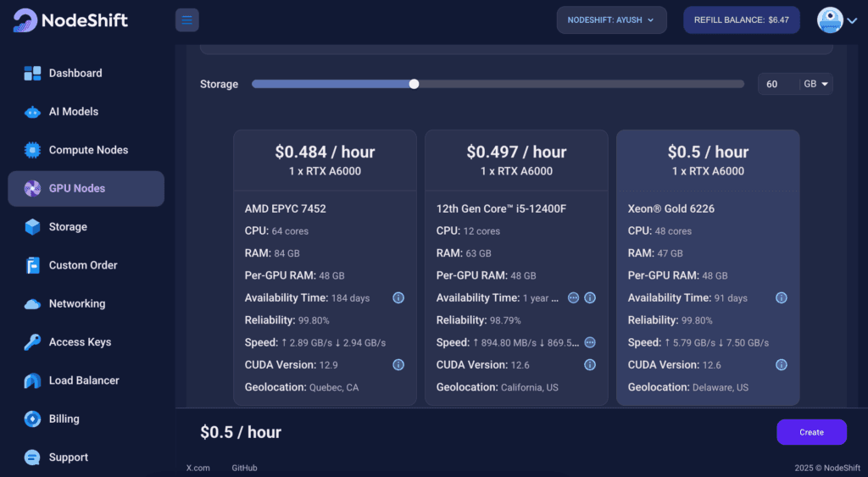This screenshot has width=868, height=477.
Task: Click the California, US geolocation value
Action: point(530,388)
